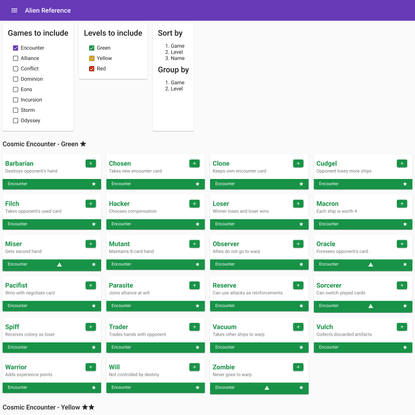Click the Encounter label on Clone footer
Viewport: 415px width, 415px height.
[225, 184]
